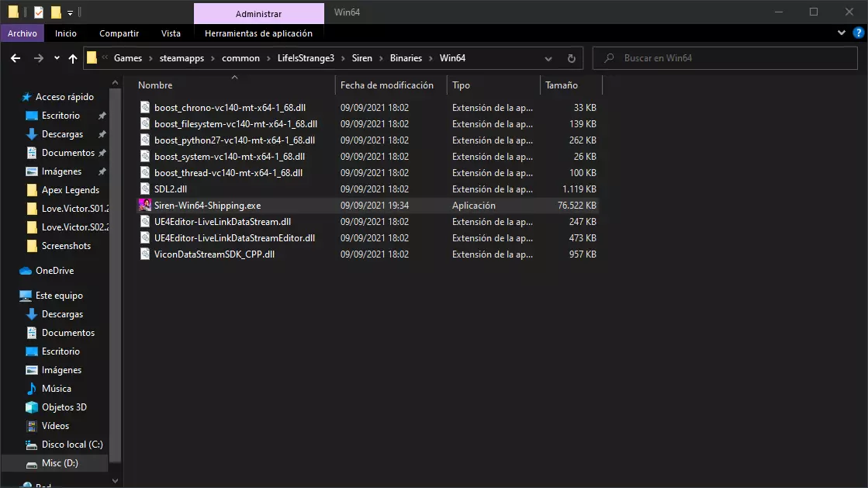Open the Archivo menu
Image resolution: width=868 pixels, height=488 pixels.
(x=22, y=33)
